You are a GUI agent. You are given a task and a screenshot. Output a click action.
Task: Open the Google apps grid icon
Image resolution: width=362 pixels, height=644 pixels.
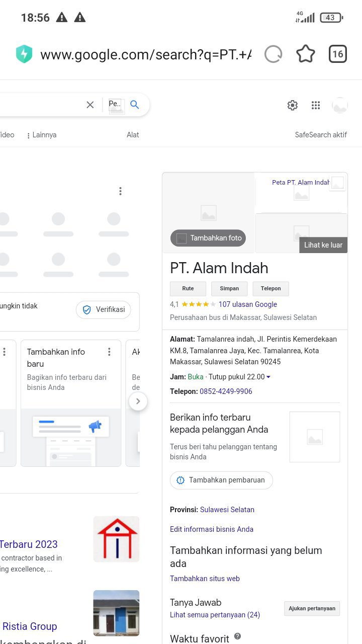coord(316,105)
